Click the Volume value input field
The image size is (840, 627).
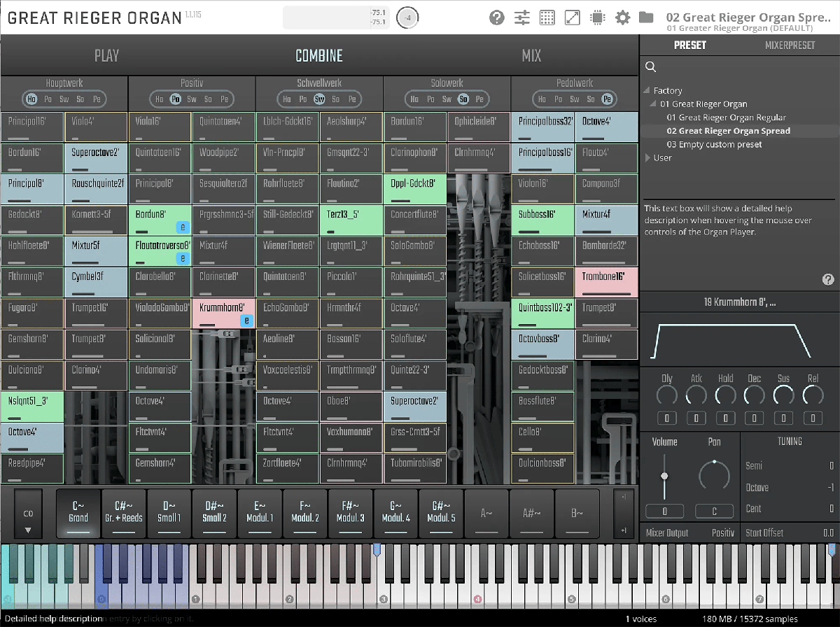click(x=664, y=511)
